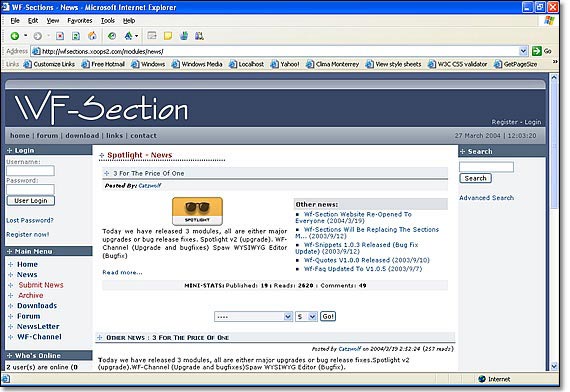
Task: Click the gray Forward arrow button
Action: click(x=37, y=36)
